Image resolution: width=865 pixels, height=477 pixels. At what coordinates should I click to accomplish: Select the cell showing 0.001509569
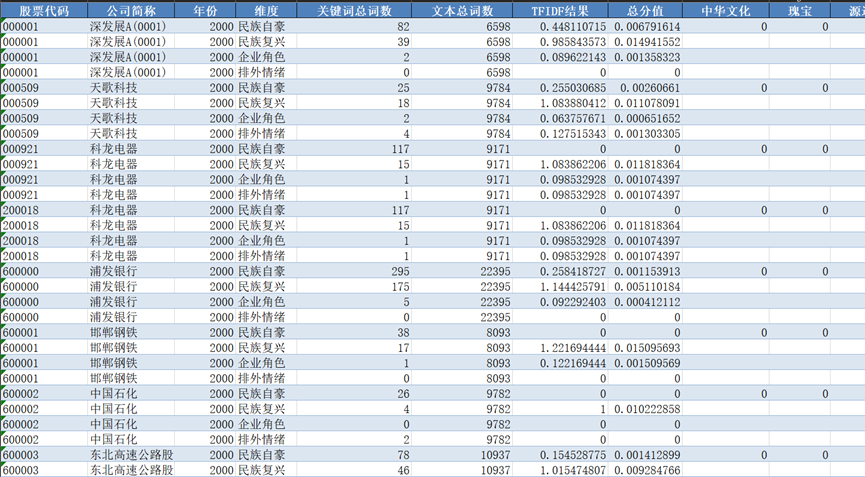coord(645,363)
